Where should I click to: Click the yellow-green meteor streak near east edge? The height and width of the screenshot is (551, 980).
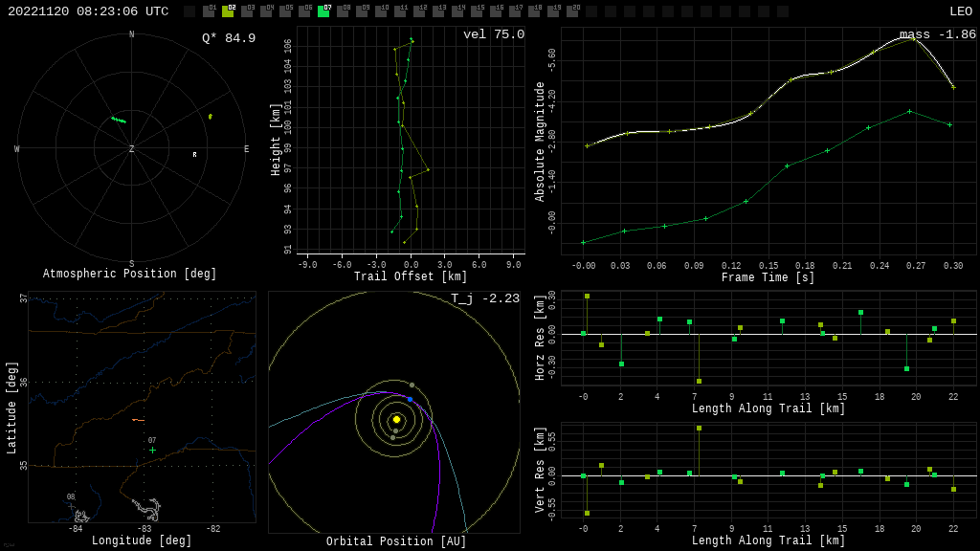211,116
